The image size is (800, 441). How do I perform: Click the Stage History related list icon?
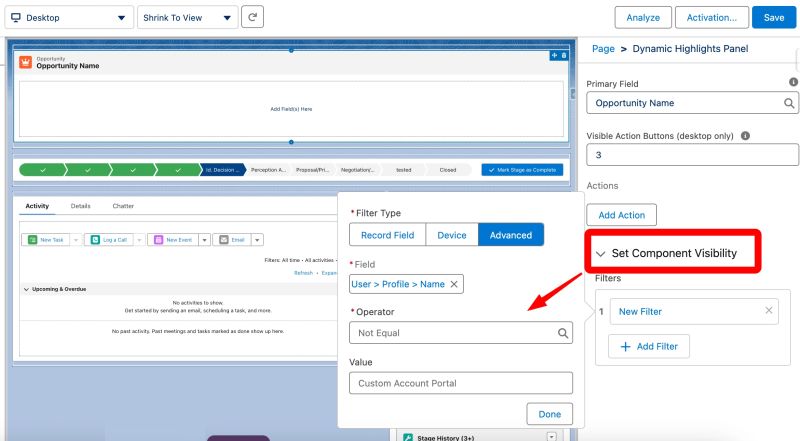[x=408, y=437]
